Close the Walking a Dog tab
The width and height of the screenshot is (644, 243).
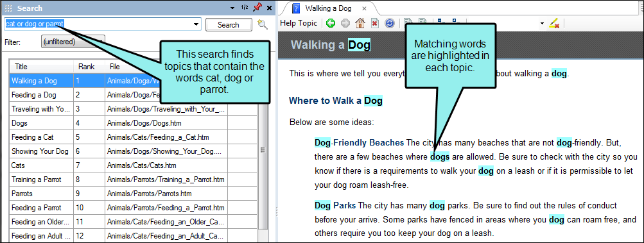pyautogui.click(x=364, y=8)
